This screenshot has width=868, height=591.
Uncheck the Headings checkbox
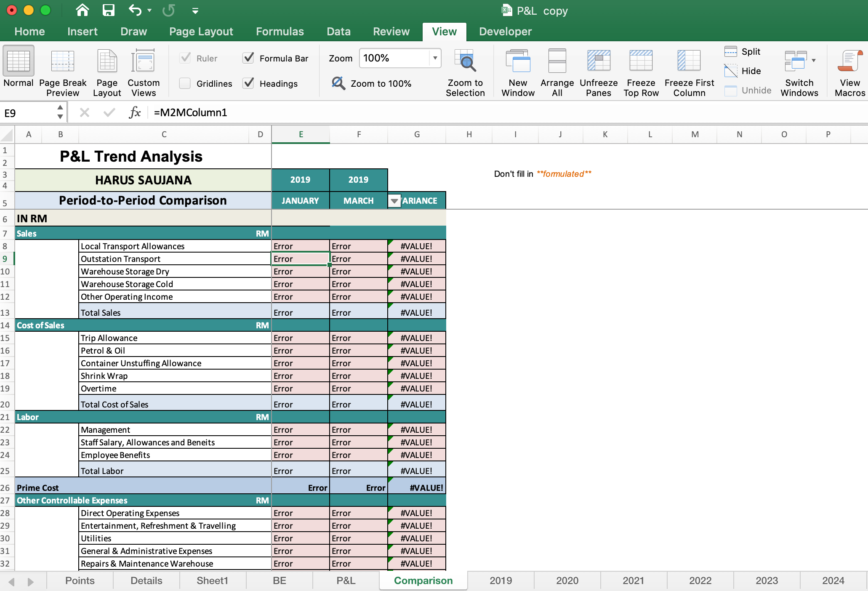point(248,83)
